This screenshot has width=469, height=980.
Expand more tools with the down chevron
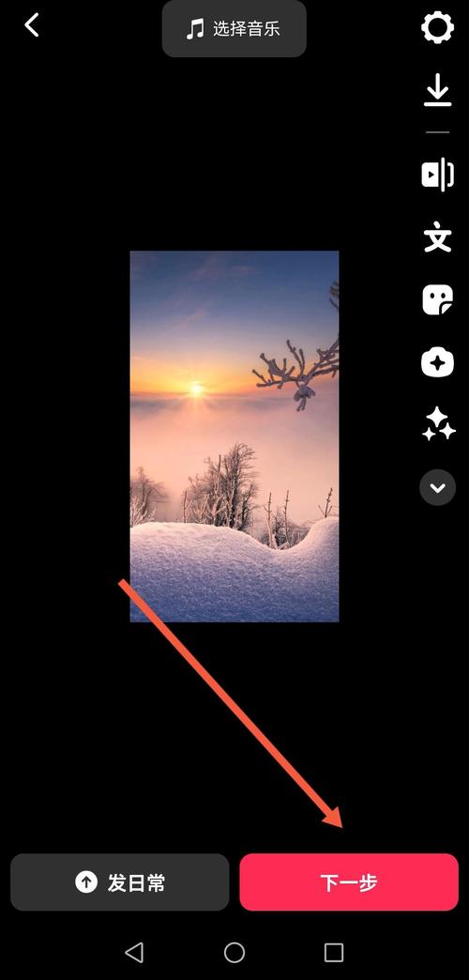click(437, 487)
